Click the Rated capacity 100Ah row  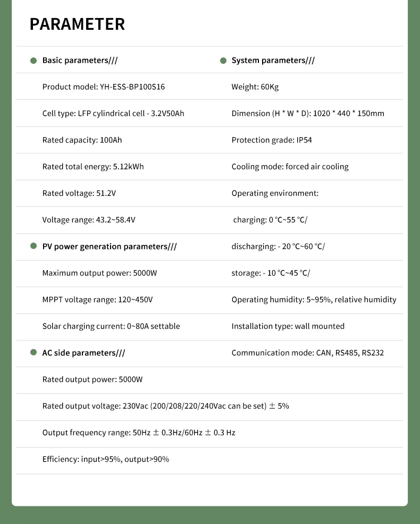[86, 140]
